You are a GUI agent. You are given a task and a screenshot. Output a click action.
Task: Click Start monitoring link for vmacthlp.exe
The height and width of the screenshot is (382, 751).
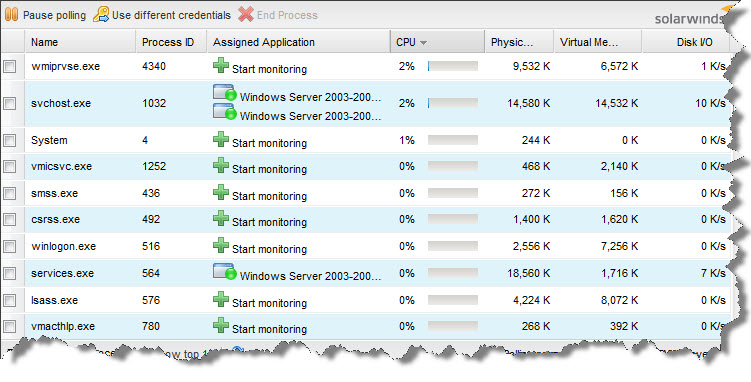coord(269,329)
